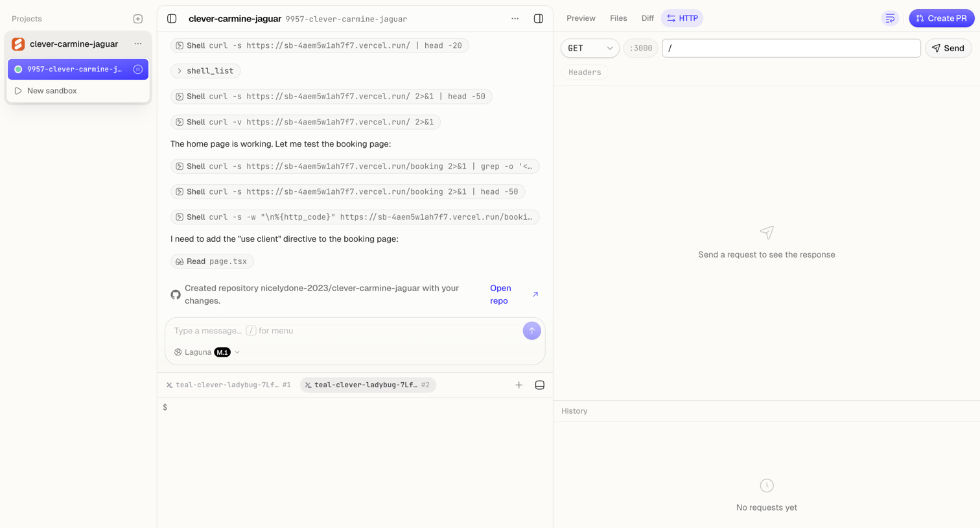Screen dimensions: 980x528
Task: Toggle word wrap icon beside Create PR
Action: (x=890, y=18)
